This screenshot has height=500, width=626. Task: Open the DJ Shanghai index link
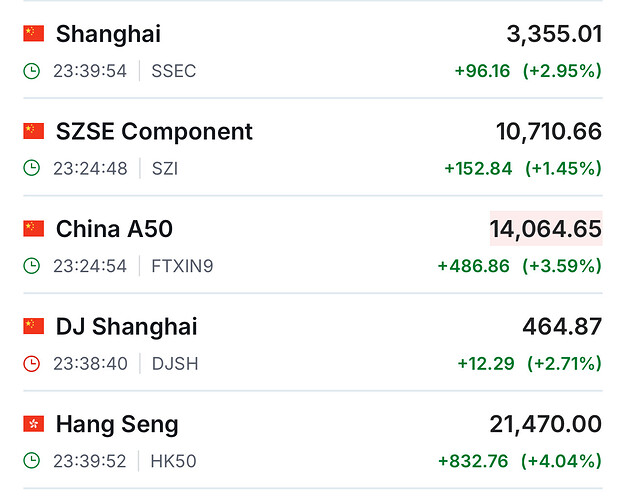[126, 326]
